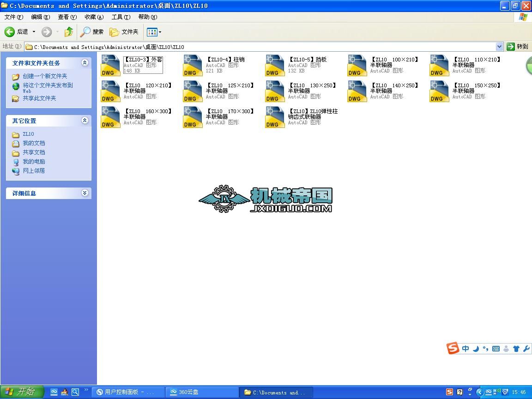Select the 【ZL10 150×250】半联轴器 DWG icon
This screenshot has width=532, height=399.
click(x=439, y=91)
